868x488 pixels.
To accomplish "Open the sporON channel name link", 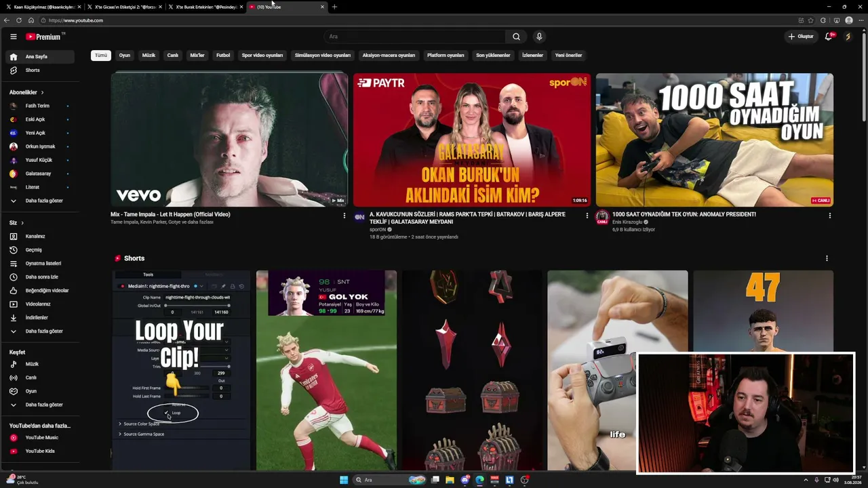I will click(x=378, y=230).
